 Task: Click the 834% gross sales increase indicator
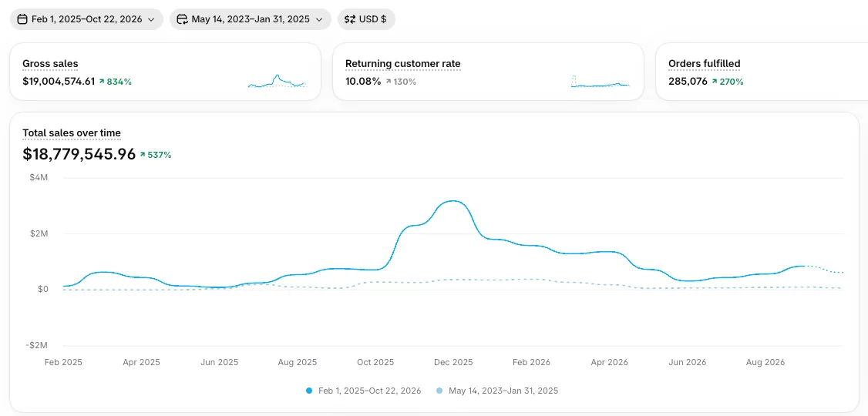115,82
